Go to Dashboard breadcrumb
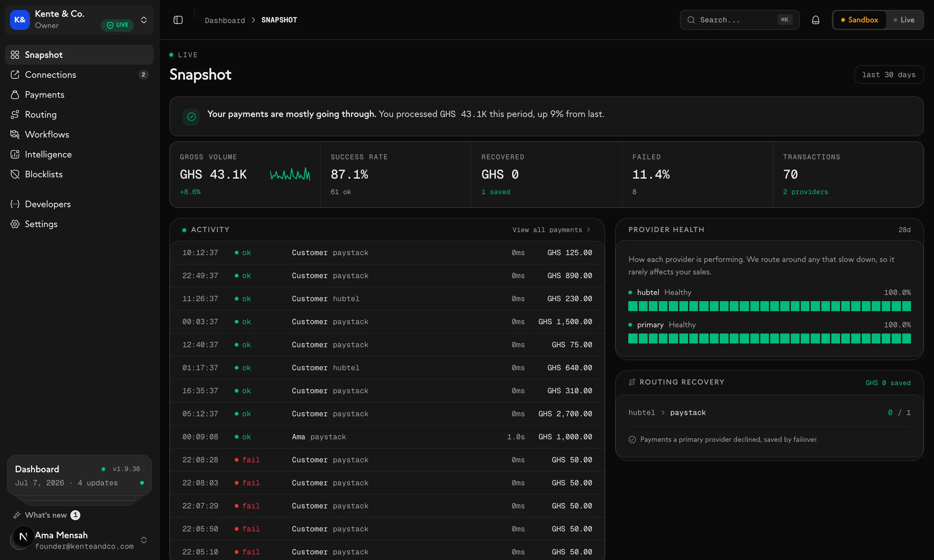The width and height of the screenshot is (934, 560). [225, 20]
